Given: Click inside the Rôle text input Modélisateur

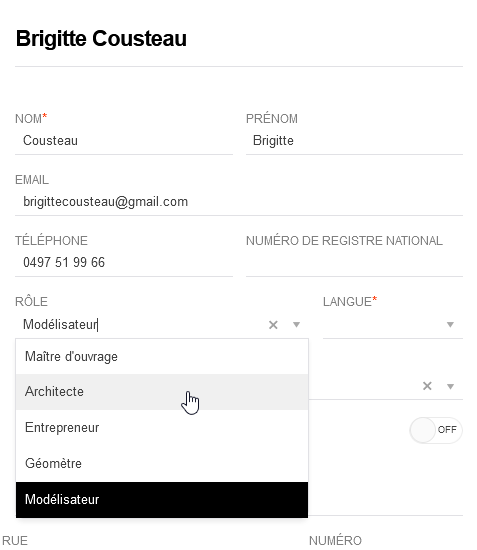Looking at the screenshot, I should [140, 325].
